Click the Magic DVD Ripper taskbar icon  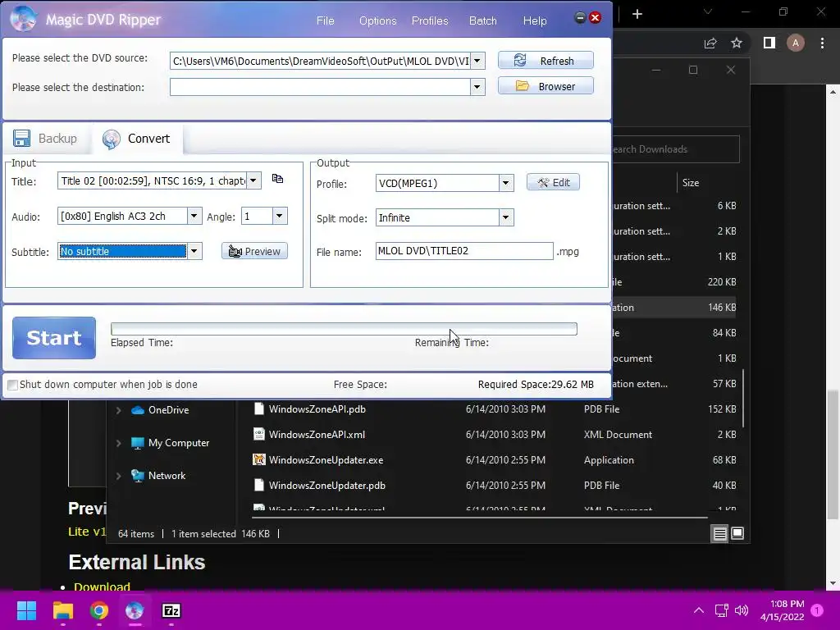[x=135, y=610]
